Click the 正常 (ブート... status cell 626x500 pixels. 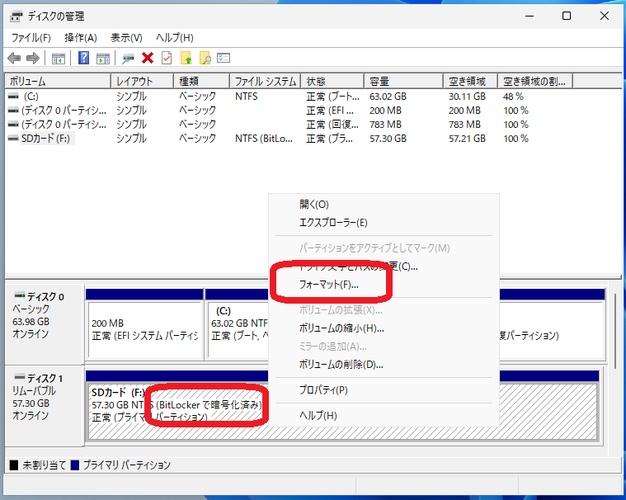(333, 96)
